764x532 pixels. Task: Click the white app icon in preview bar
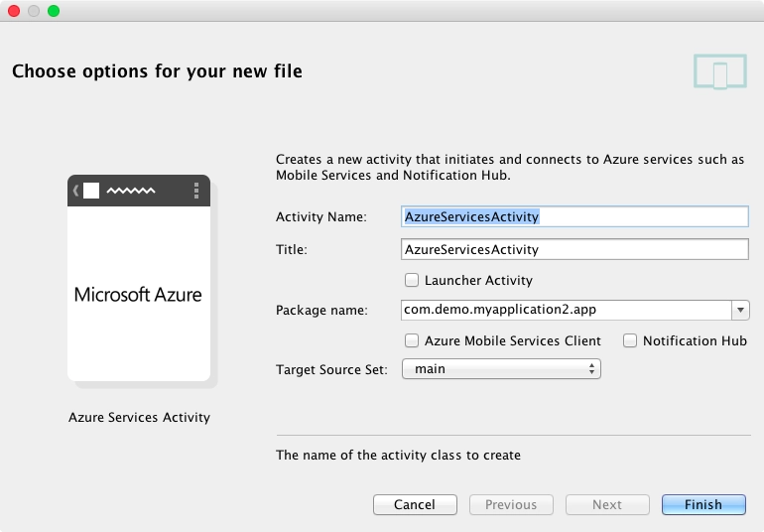91,191
